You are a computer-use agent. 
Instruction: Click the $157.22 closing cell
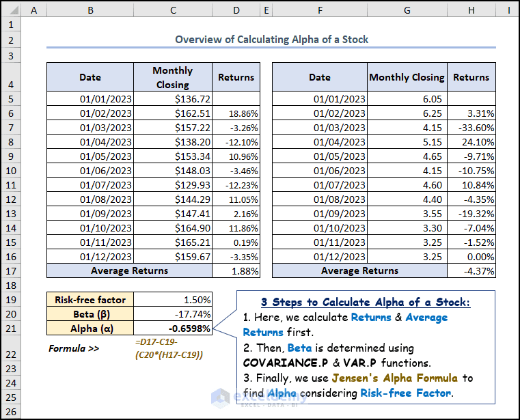(x=173, y=128)
